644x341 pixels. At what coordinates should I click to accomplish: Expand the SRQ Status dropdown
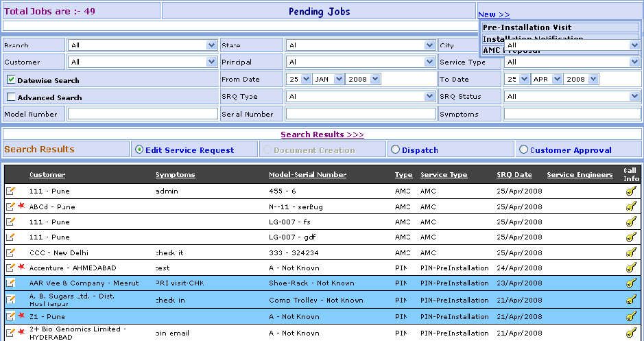click(634, 97)
